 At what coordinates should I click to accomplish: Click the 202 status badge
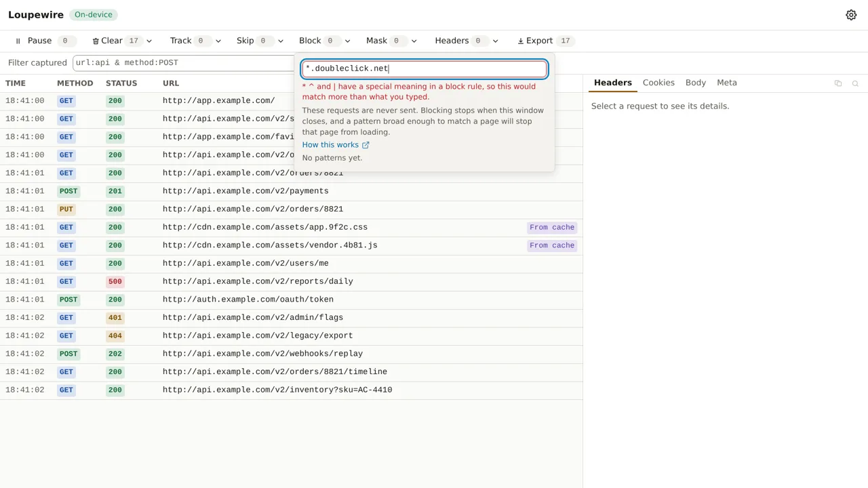click(115, 354)
